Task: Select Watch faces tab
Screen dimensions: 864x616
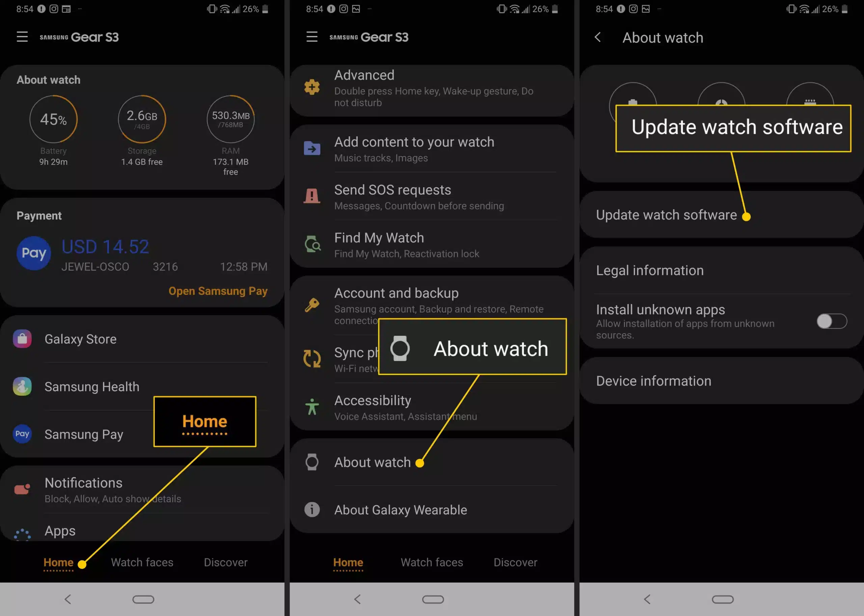Action: [x=142, y=562]
